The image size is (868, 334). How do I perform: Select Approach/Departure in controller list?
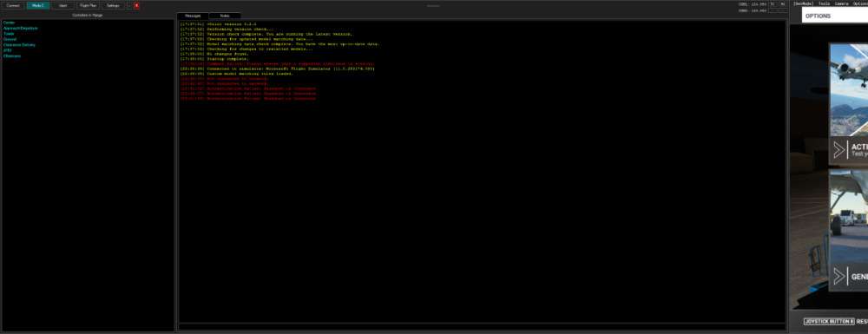click(21, 28)
